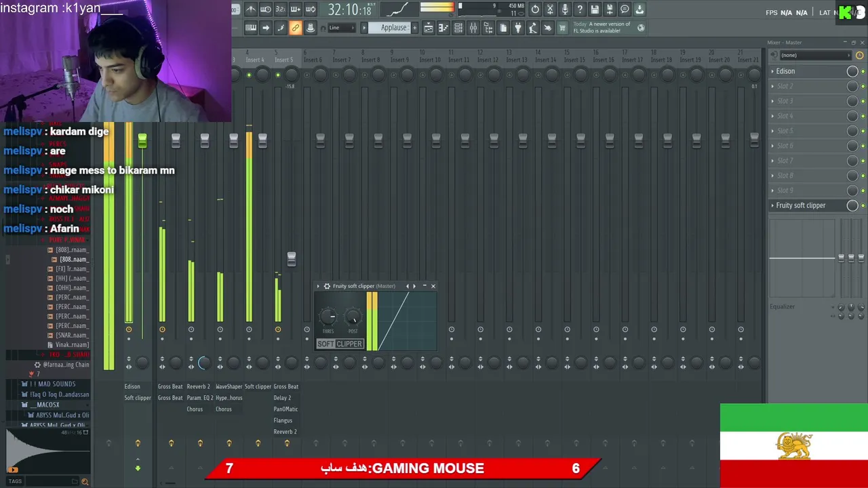
Task: Save new version of project icon
Action: click(x=610, y=9)
